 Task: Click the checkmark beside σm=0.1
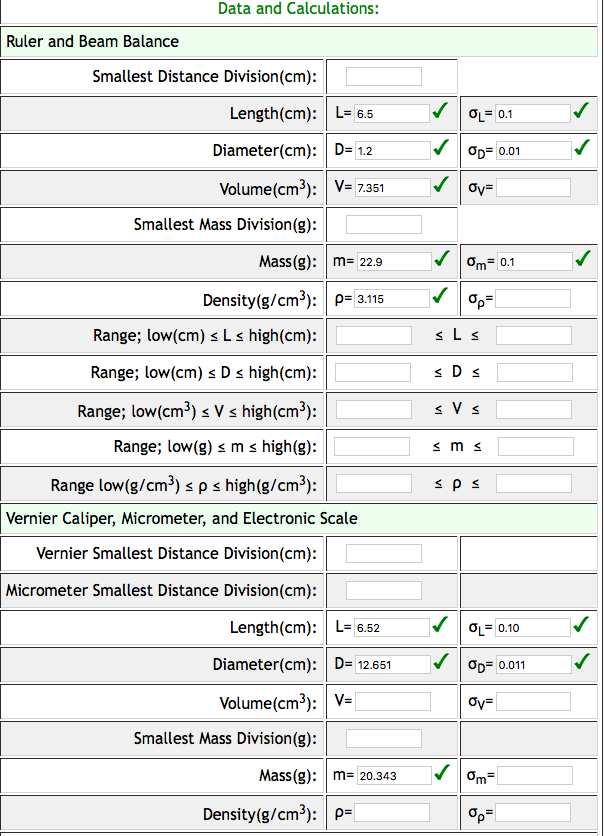(581, 261)
